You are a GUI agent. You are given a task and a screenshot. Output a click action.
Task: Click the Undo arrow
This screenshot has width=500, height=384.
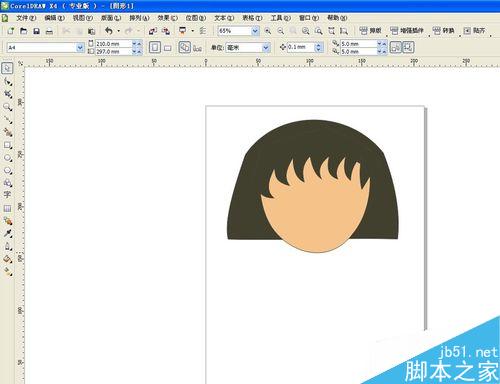point(109,31)
